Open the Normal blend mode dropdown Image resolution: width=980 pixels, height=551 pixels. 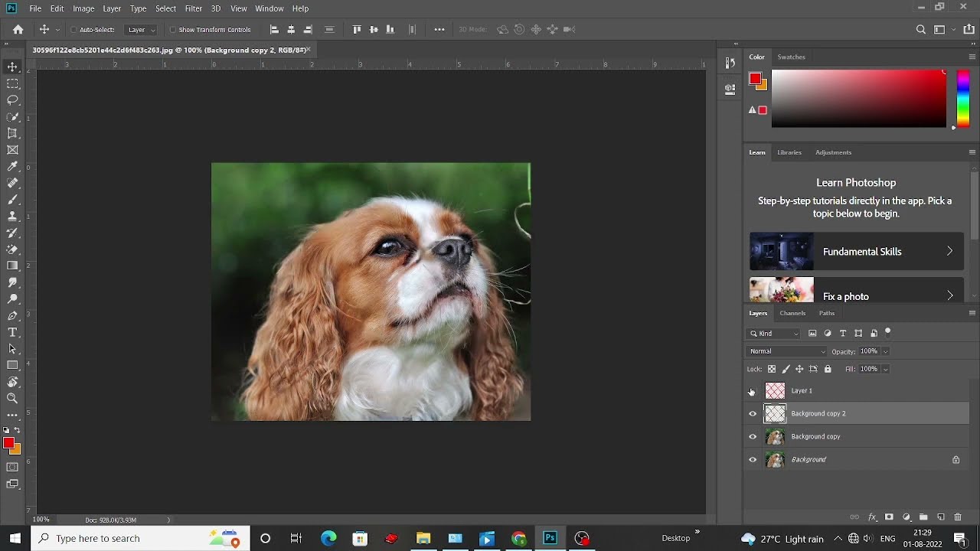pos(787,351)
